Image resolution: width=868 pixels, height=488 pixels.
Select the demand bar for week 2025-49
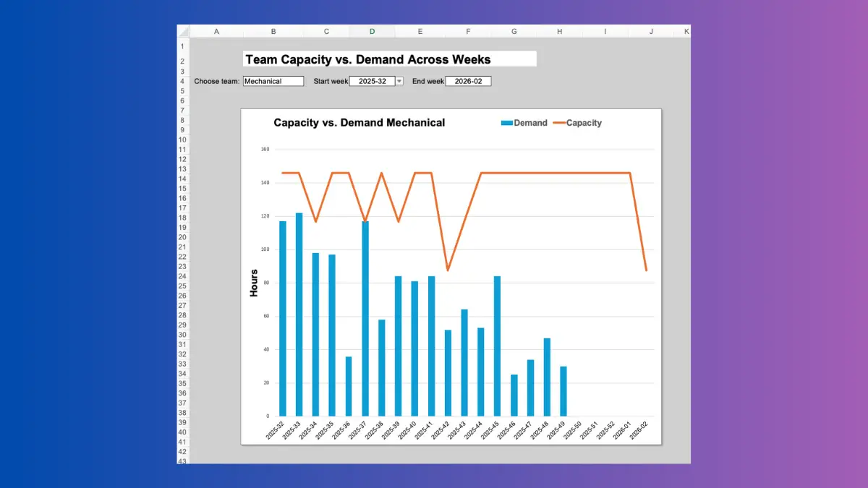click(x=563, y=391)
